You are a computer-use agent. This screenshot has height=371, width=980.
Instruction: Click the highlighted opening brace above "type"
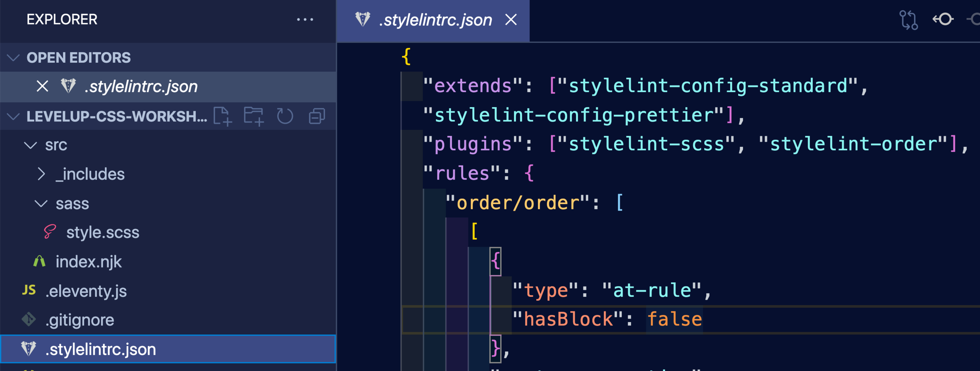[x=495, y=262]
